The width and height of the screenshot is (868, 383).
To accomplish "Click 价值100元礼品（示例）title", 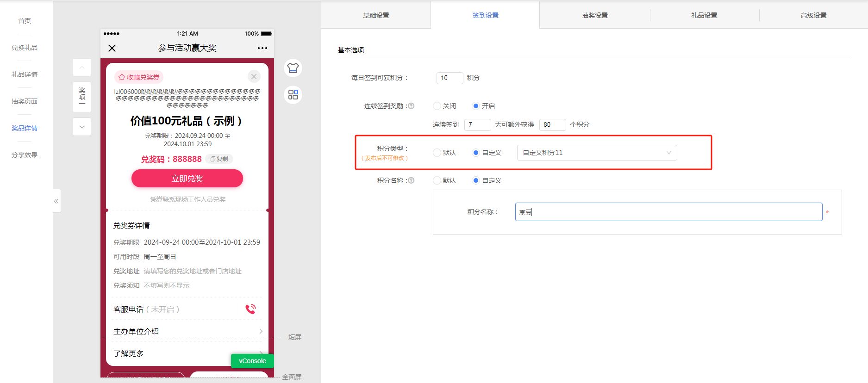I will (186, 121).
